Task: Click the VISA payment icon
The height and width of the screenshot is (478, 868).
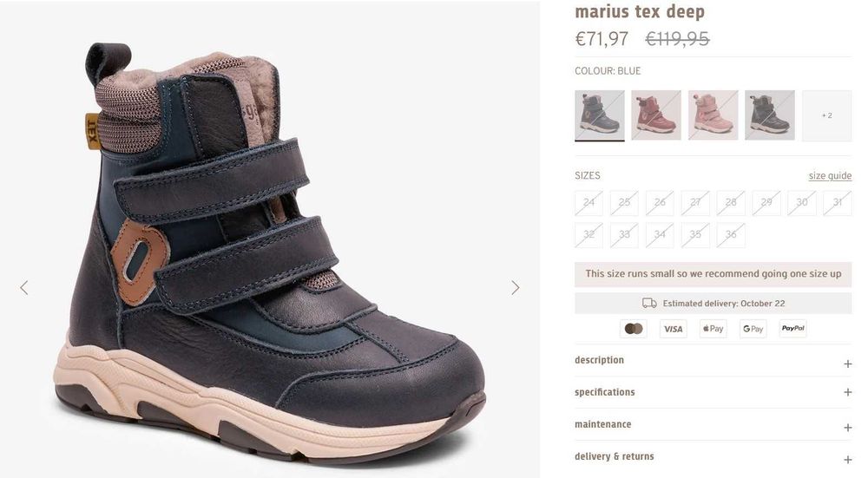Action: pyautogui.click(x=674, y=329)
